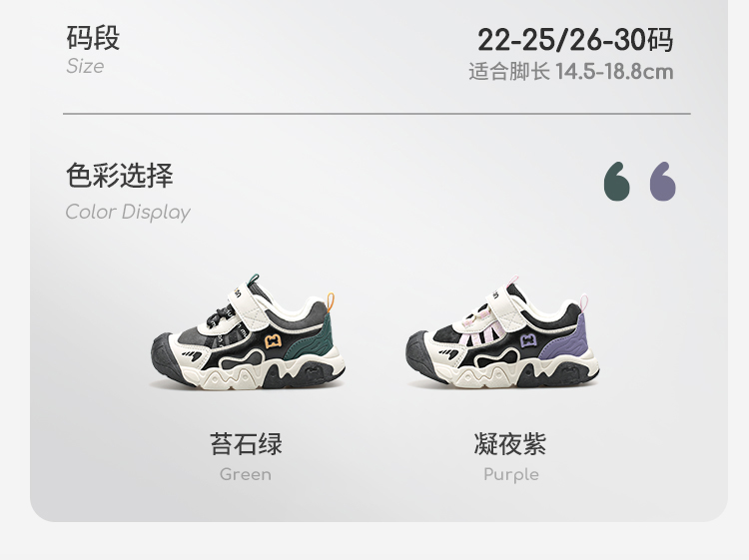Click the Color Display subtitle

click(x=128, y=212)
